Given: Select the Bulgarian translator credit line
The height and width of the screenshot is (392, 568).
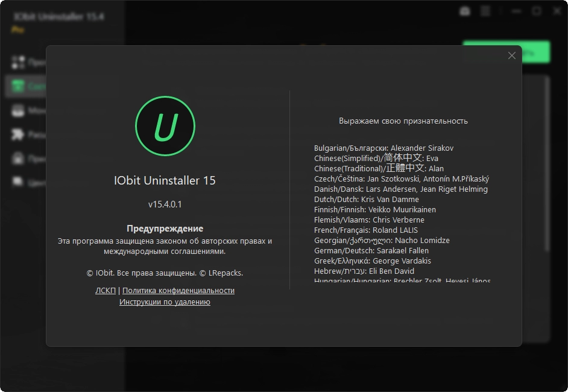Looking at the screenshot, I should pos(383,148).
